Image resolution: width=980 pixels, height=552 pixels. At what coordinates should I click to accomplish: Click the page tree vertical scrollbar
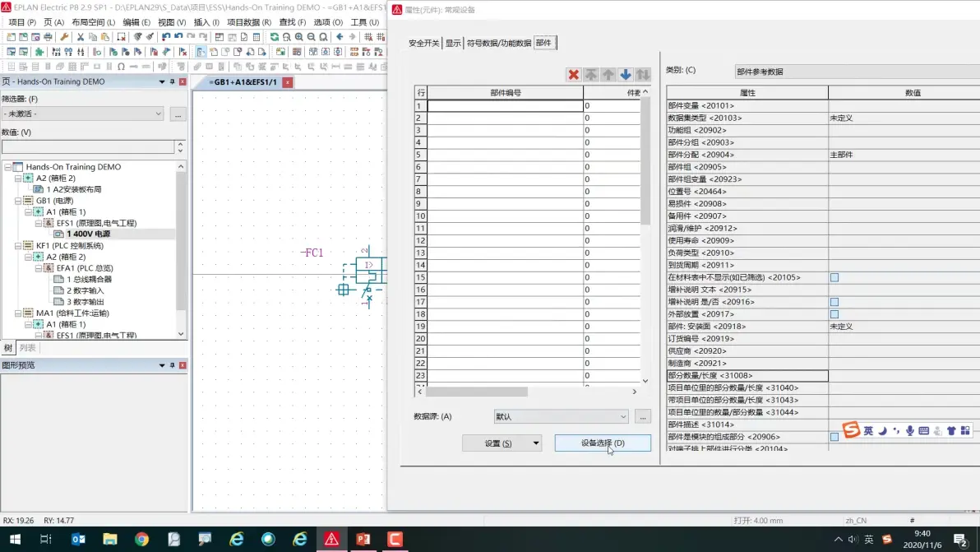coord(181,241)
